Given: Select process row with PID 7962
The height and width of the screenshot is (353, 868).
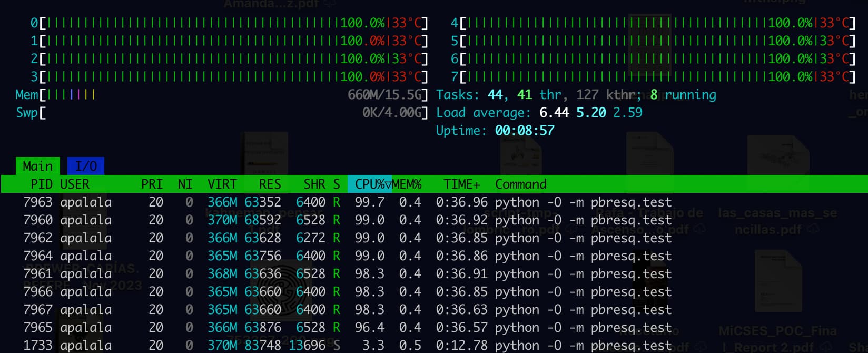Looking at the screenshot, I should pos(434,238).
